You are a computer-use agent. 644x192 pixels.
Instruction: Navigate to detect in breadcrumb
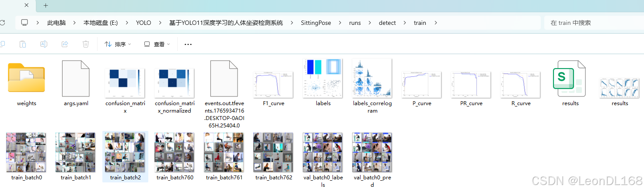[387, 23]
